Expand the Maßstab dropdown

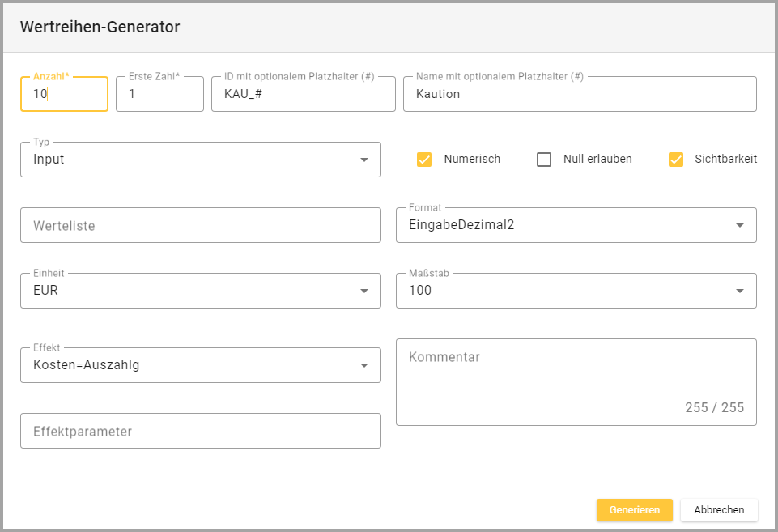[567, 291]
